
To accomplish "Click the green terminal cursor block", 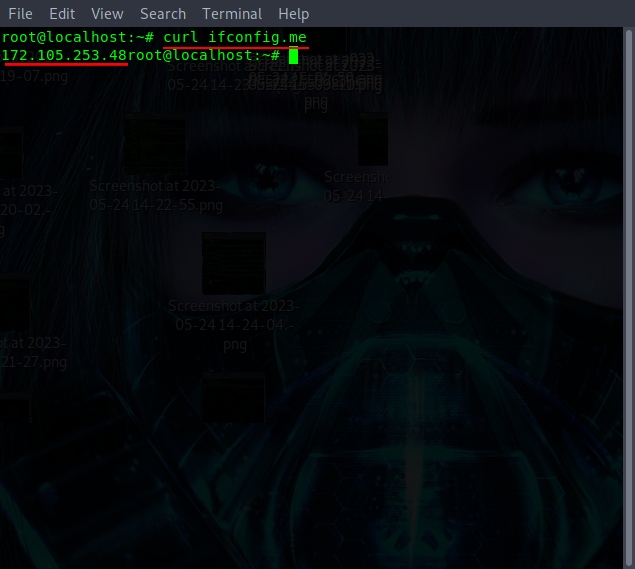I will click(x=293, y=55).
